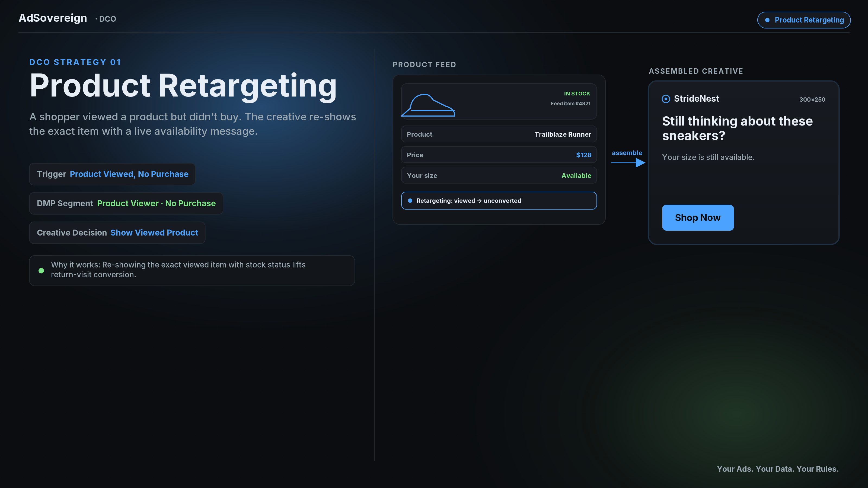Screen dimensions: 868x488
Task: Click the blue dot in Retargeting chip
Action: pyautogui.click(x=410, y=201)
